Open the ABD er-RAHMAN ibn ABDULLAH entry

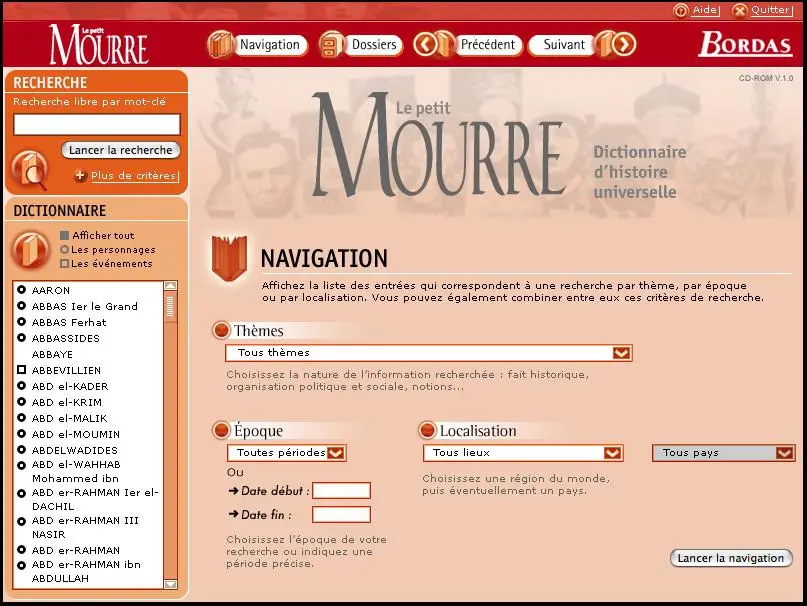point(86,572)
